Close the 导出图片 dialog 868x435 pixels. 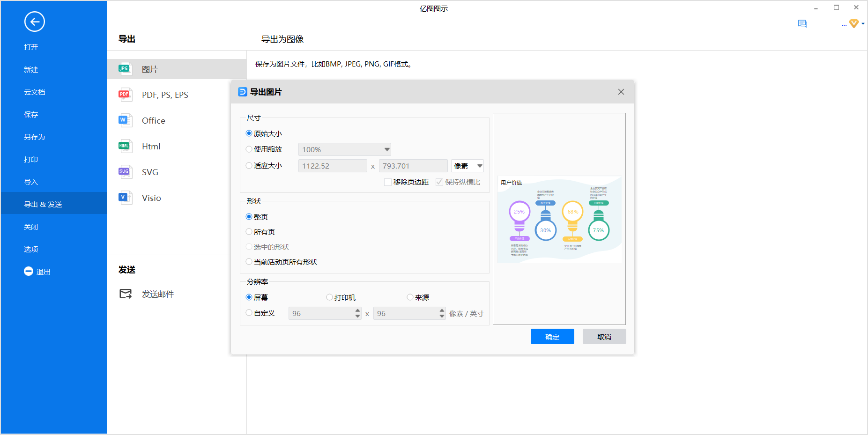click(621, 92)
